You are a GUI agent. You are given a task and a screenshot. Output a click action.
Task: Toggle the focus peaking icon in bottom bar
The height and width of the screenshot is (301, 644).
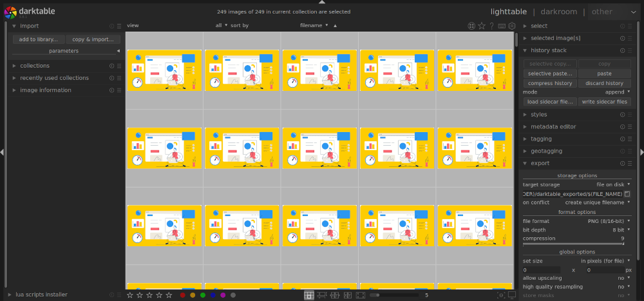click(500, 295)
